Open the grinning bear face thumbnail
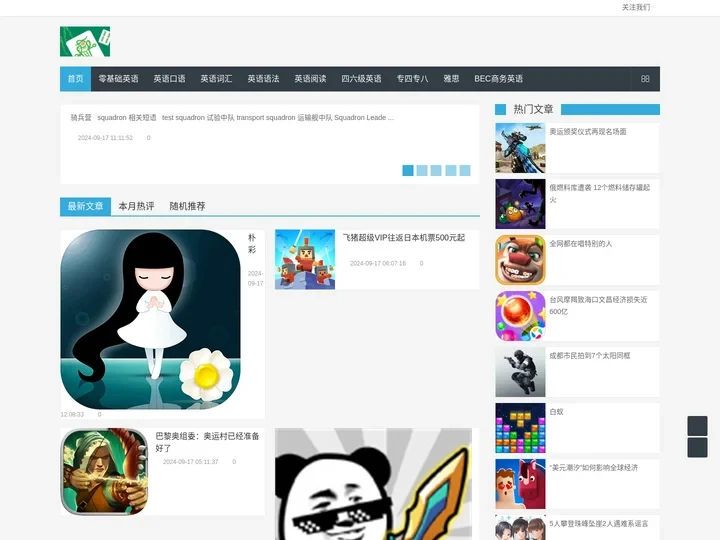Viewport: 720px width, 540px height. 520,260
